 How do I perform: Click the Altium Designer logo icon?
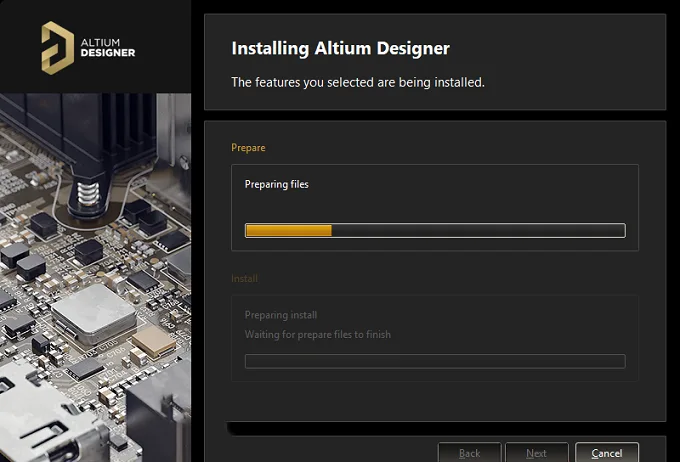pos(57,48)
